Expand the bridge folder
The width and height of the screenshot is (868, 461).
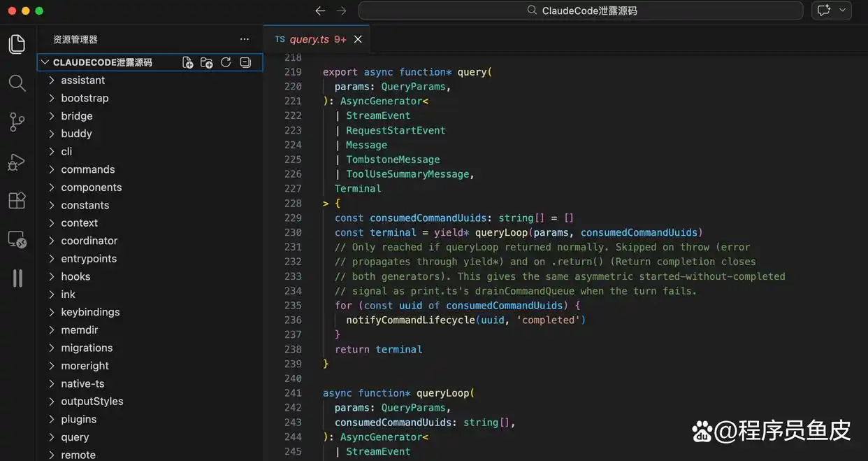(150, 116)
